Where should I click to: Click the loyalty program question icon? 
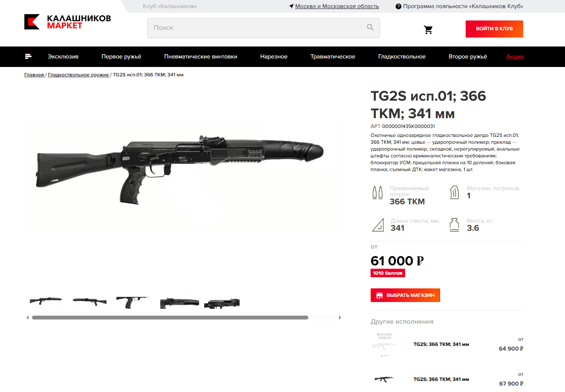coord(398,6)
